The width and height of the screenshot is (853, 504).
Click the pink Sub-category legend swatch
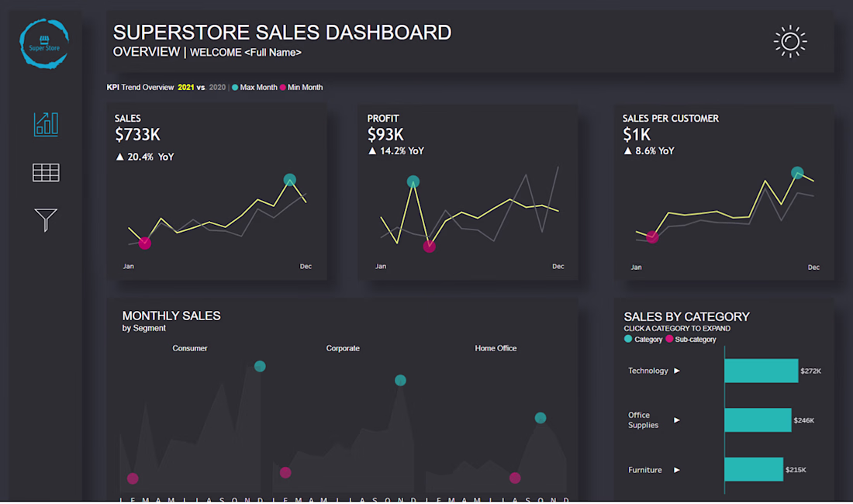669,339
